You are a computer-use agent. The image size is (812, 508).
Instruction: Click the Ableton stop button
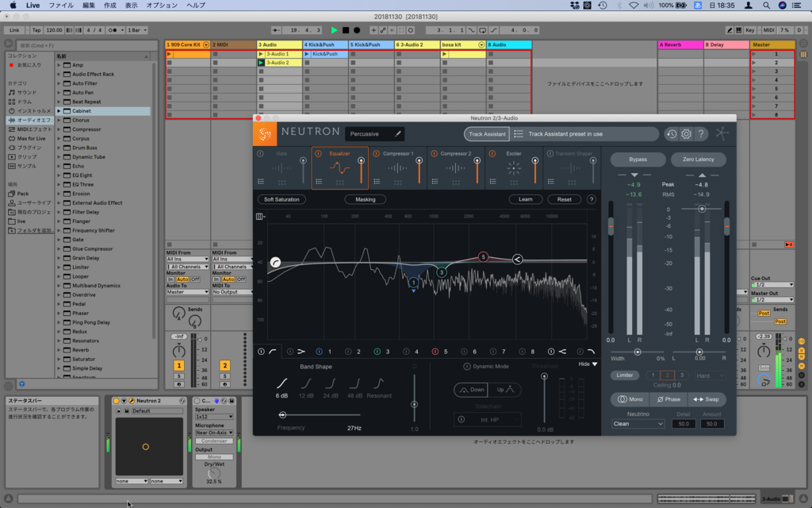point(346,30)
